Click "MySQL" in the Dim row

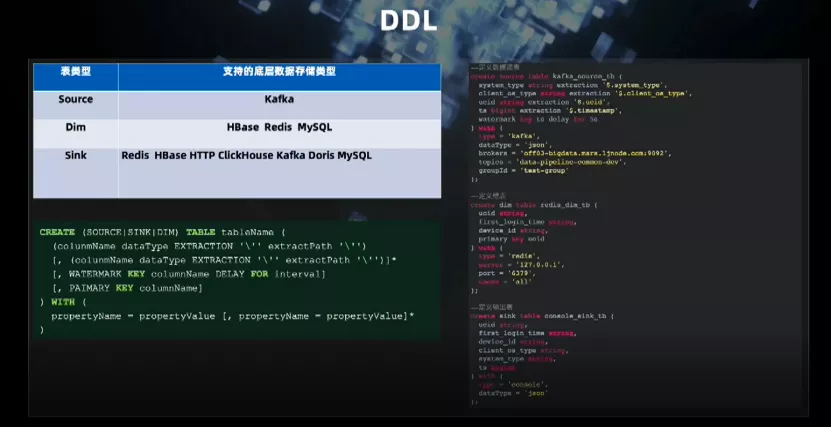[x=315, y=127]
